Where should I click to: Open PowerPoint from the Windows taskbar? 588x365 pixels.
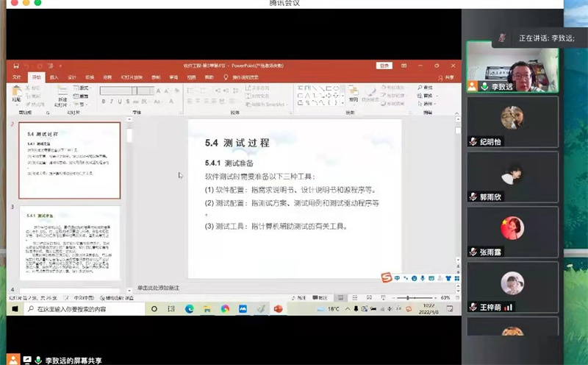pos(278,309)
